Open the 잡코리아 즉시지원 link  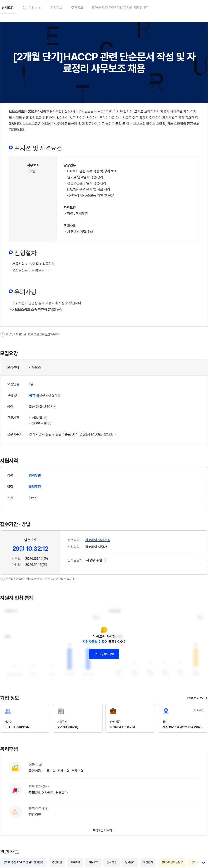point(97,540)
